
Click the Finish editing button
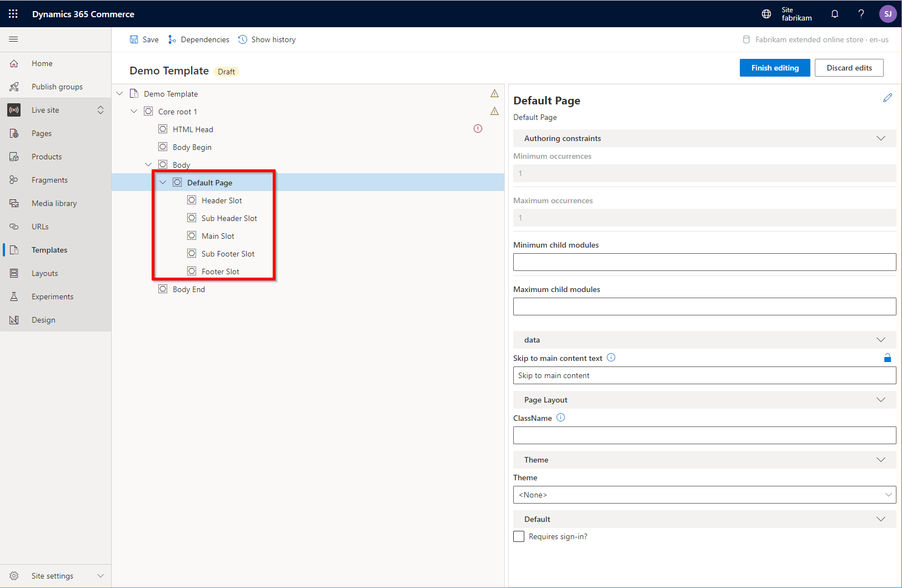(774, 67)
